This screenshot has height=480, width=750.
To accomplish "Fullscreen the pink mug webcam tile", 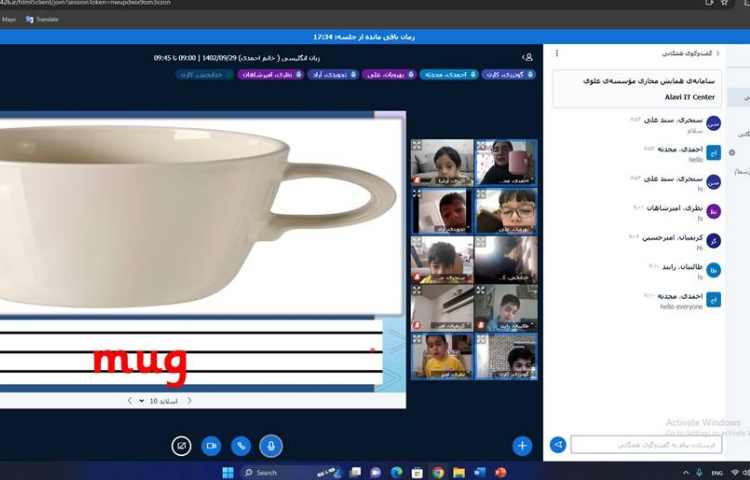I will [481, 145].
